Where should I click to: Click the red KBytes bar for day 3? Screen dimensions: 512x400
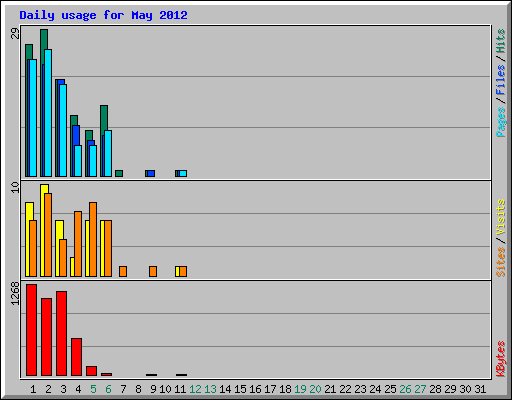pyautogui.click(x=61, y=334)
